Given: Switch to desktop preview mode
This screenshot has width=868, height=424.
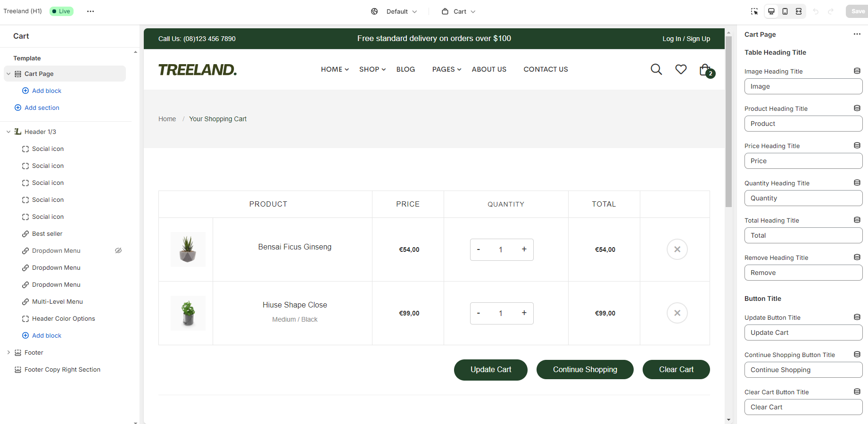Looking at the screenshot, I should point(771,11).
